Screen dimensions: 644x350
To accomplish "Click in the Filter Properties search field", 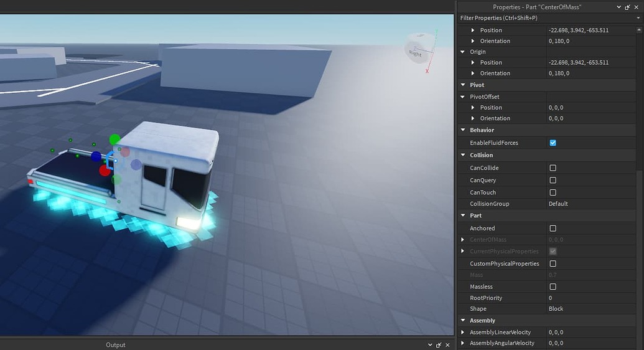I will [546, 18].
